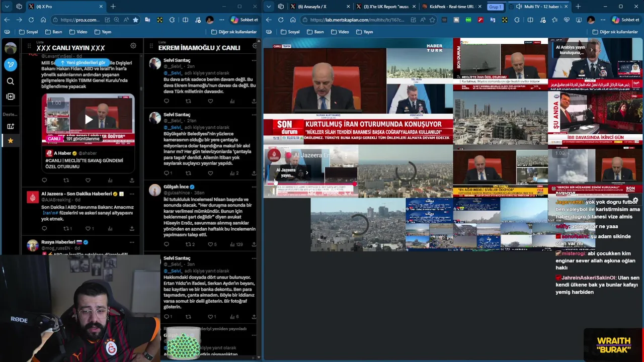
Task: Like Selvi Sarıtaç's 'Bu dava artık' post
Action: [x=210, y=101]
